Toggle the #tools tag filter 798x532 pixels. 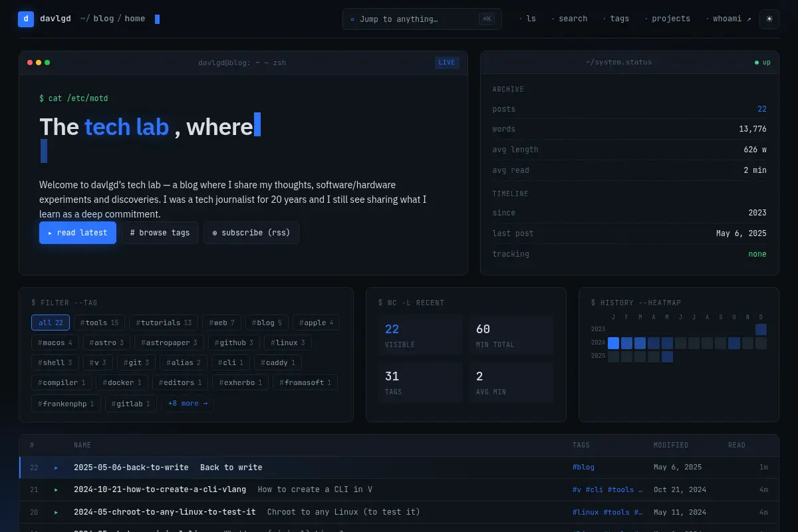pos(99,323)
